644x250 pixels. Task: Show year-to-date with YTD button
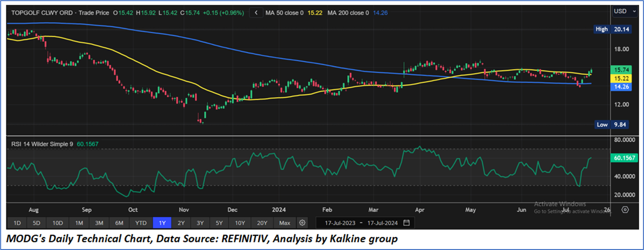point(141,223)
